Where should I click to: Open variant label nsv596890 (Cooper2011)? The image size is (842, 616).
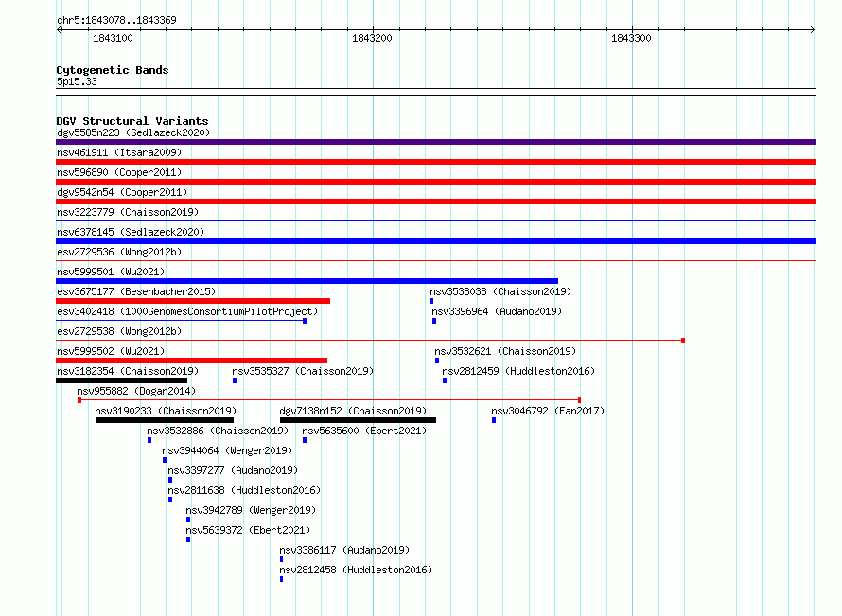point(119,172)
